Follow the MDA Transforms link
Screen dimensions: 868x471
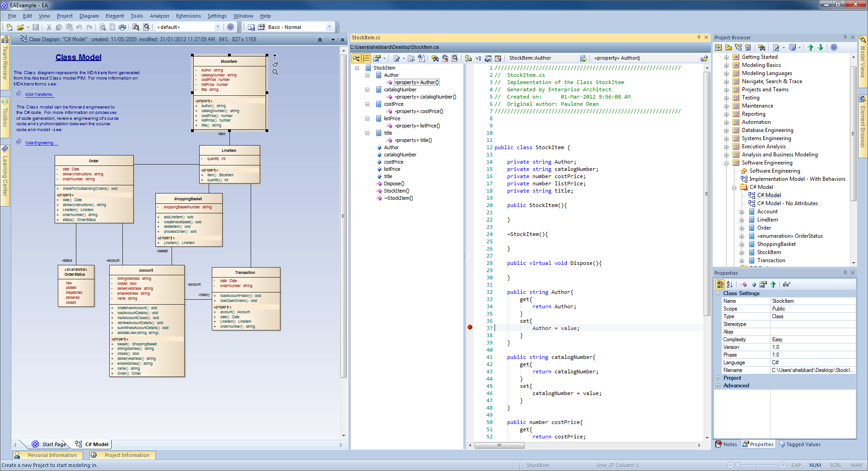[x=38, y=94]
